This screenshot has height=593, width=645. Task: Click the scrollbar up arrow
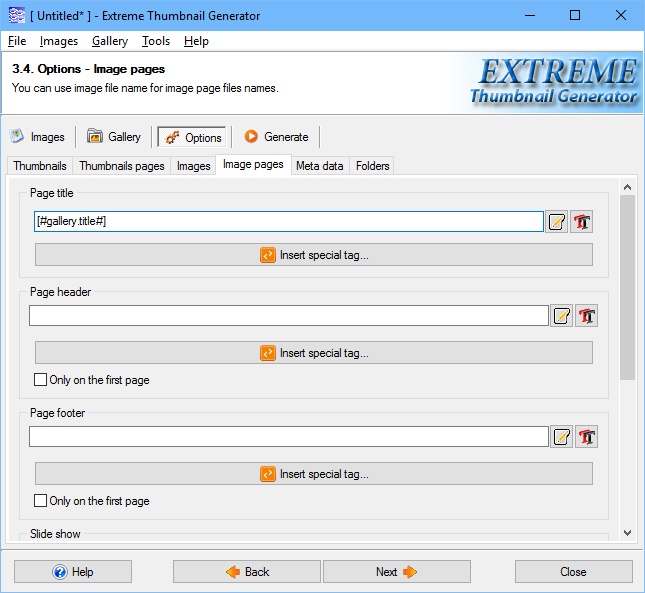(627, 187)
